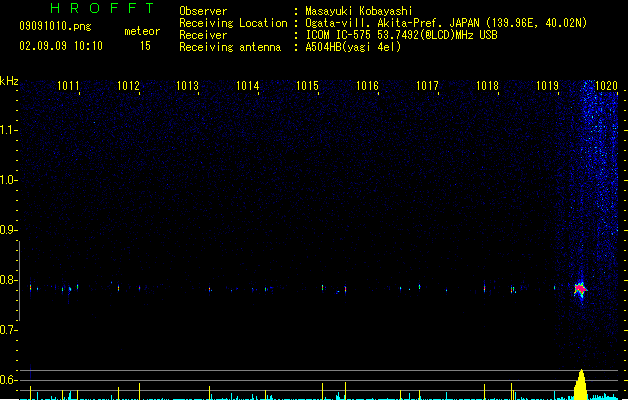Click the tall yellow signal peak at bottom
The width and height of the screenshot is (629, 400).
tap(581, 385)
